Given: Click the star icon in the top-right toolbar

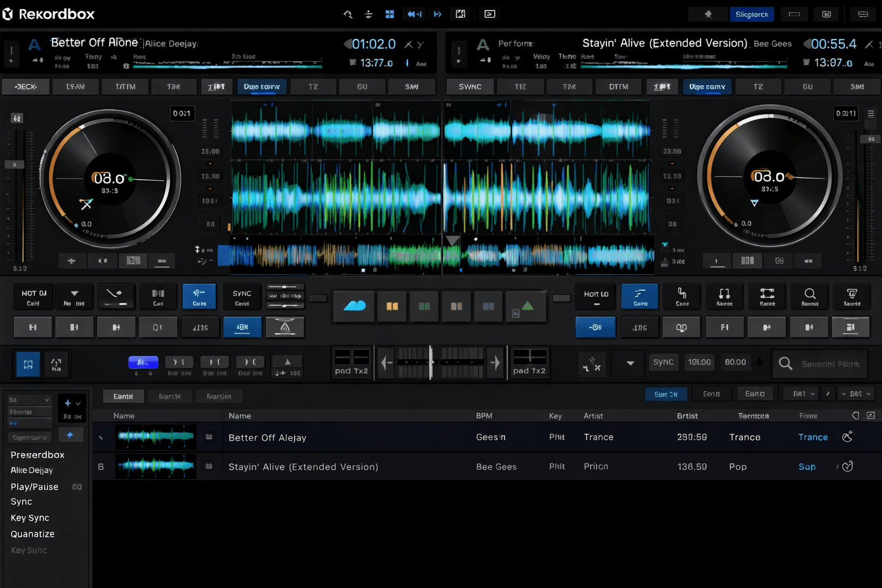Looking at the screenshot, I should pos(707,14).
